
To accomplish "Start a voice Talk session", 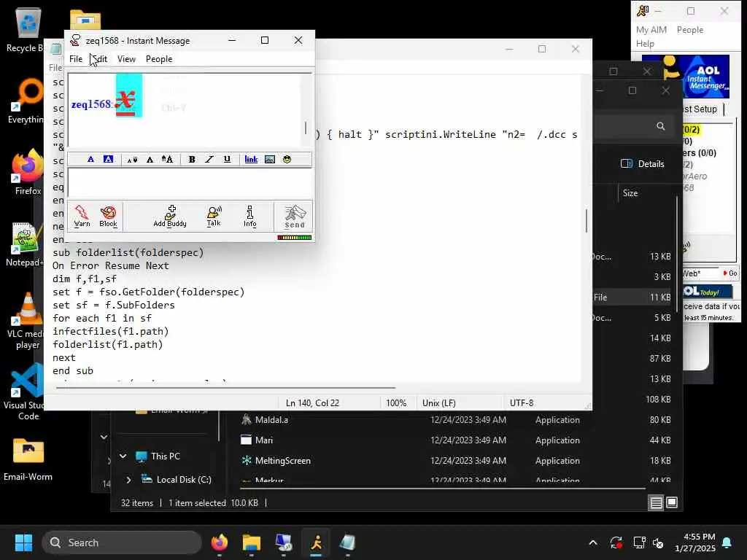I will (214, 216).
